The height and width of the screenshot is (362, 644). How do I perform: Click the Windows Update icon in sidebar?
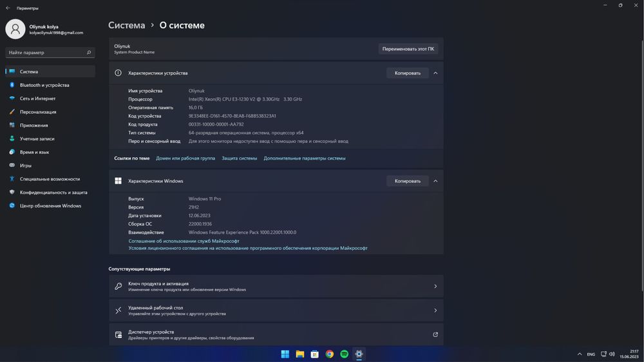(12, 205)
